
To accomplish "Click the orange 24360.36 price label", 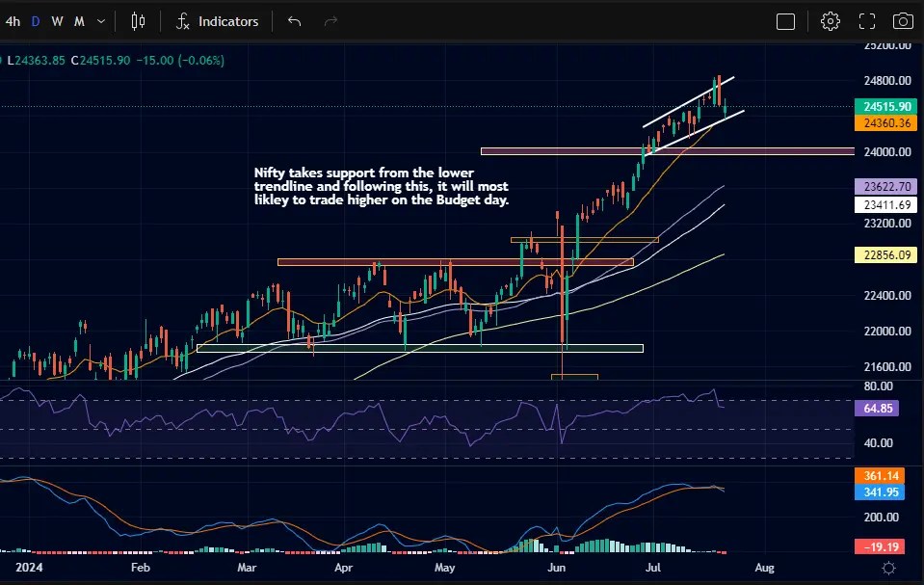I will [x=885, y=122].
